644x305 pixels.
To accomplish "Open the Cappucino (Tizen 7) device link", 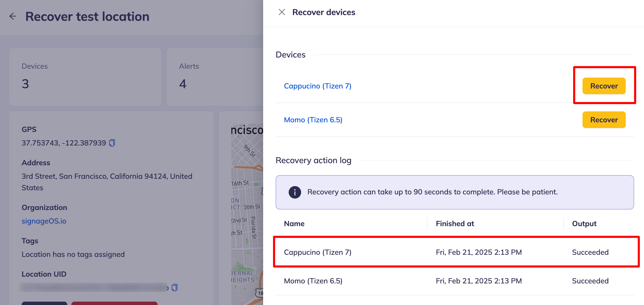I will [x=317, y=86].
